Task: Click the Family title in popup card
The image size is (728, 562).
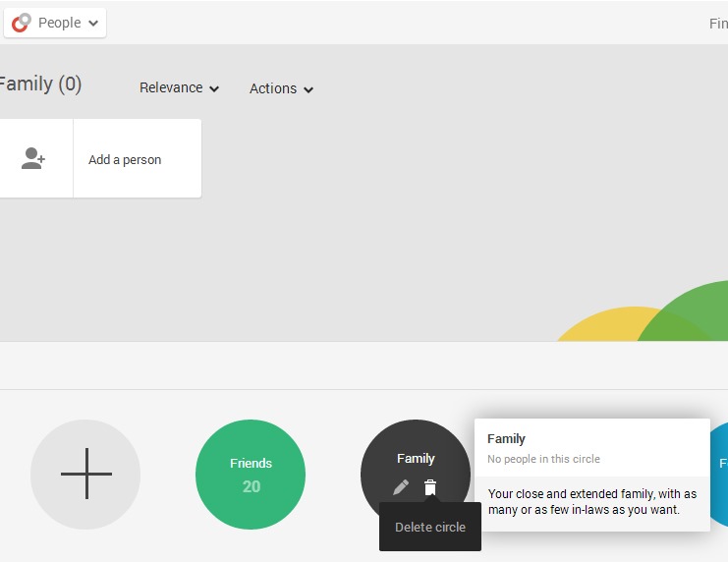Action: (506, 439)
